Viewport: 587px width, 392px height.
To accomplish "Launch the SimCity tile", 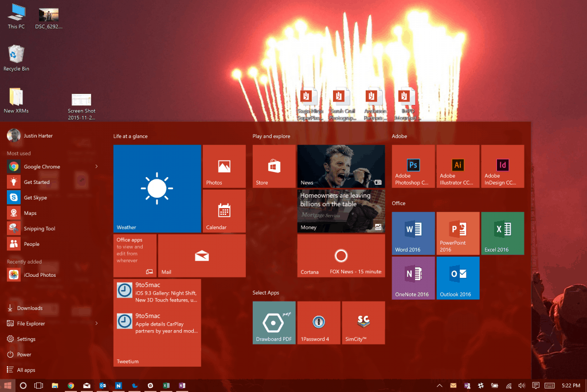I will coord(363,323).
